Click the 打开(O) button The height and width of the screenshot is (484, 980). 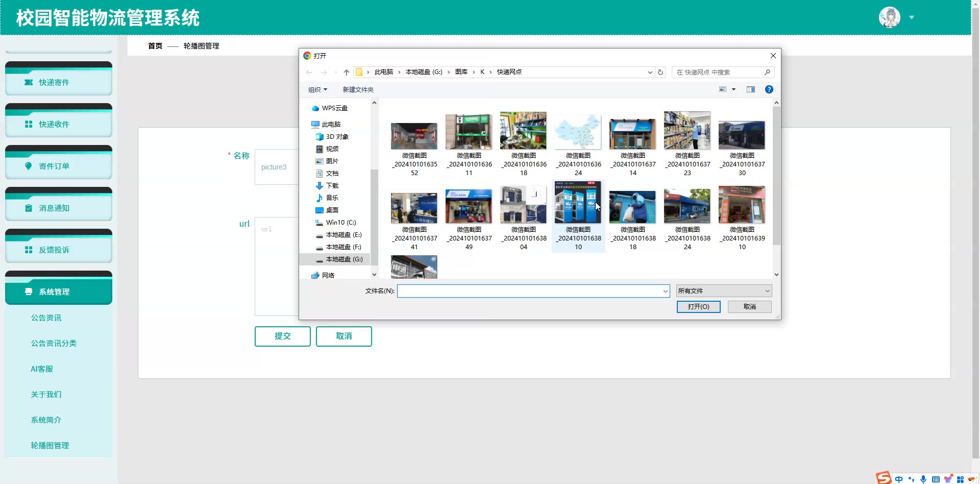point(698,307)
